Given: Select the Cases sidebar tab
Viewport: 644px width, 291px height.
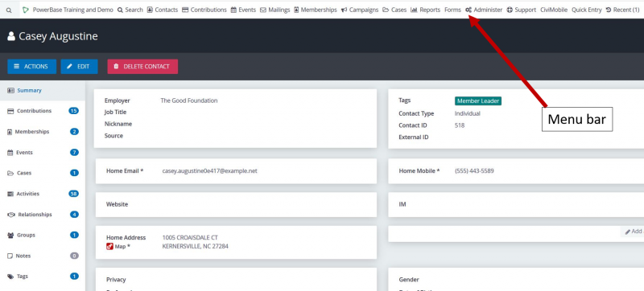Looking at the screenshot, I should [x=43, y=173].
